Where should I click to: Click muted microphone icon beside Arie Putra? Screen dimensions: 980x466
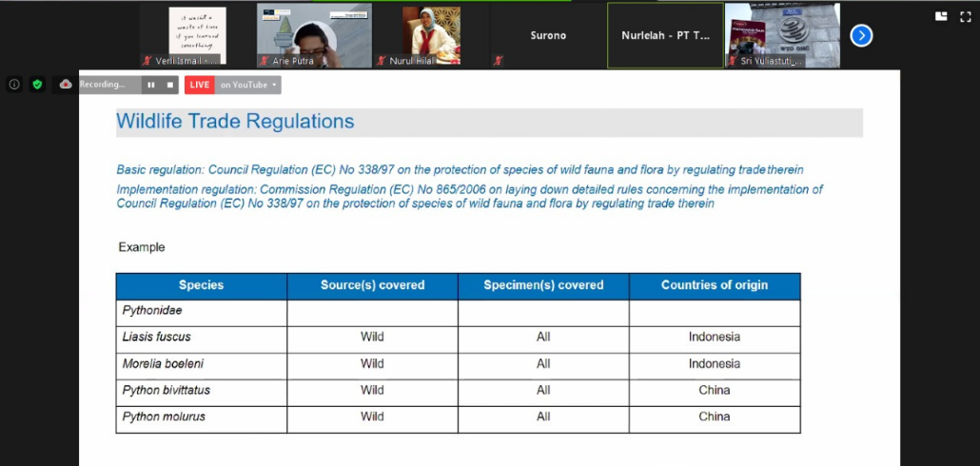(264, 61)
